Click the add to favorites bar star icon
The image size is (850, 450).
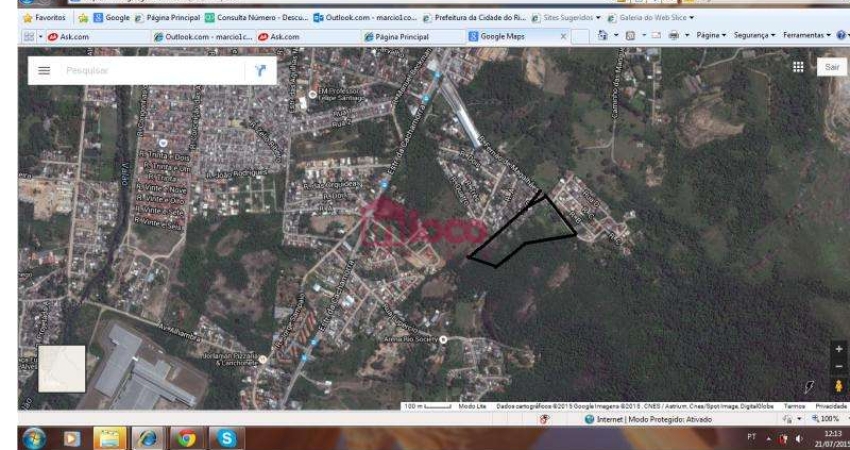coord(83,18)
